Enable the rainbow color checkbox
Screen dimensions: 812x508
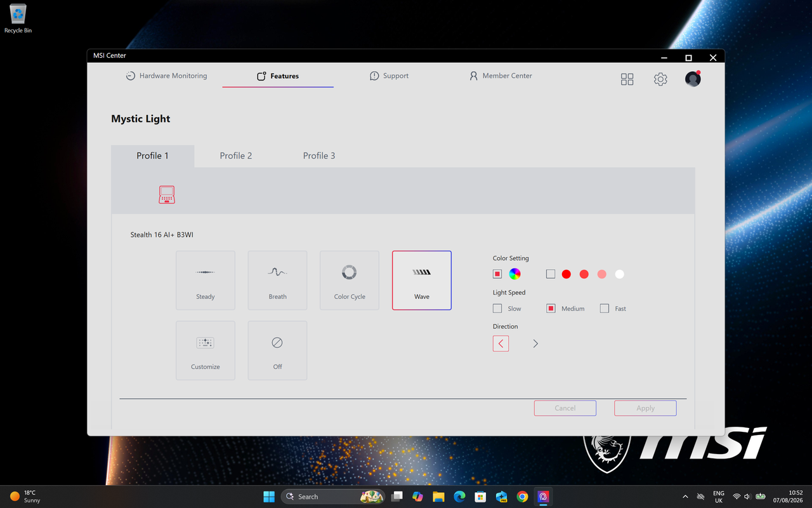tap(497, 274)
